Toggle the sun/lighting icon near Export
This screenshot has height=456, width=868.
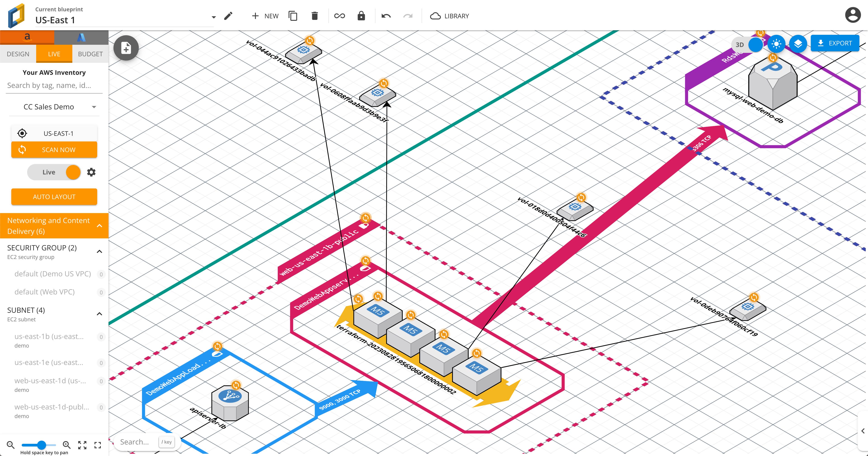tap(777, 43)
